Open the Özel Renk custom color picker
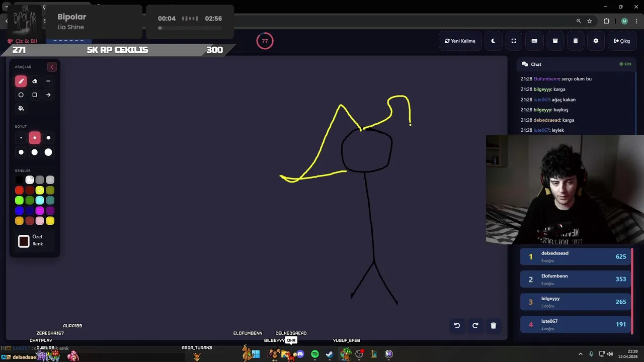The height and width of the screenshot is (362, 644). pos(24,241)
